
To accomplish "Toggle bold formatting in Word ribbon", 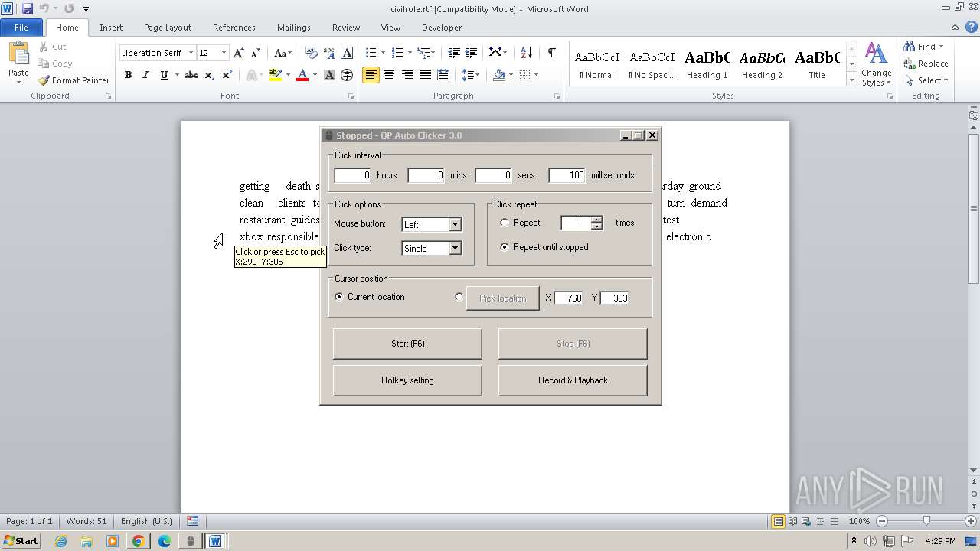I will point(128,75).
